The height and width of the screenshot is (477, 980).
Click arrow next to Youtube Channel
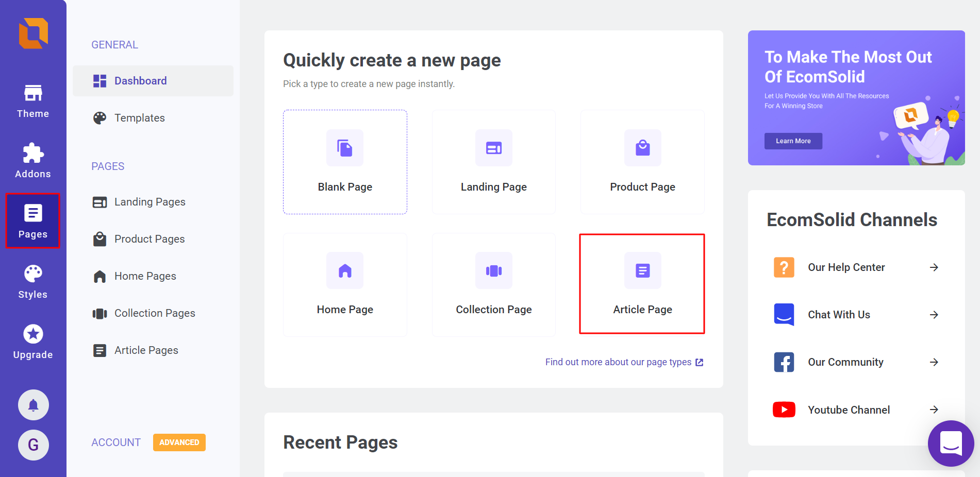click(x=934, y=410)
